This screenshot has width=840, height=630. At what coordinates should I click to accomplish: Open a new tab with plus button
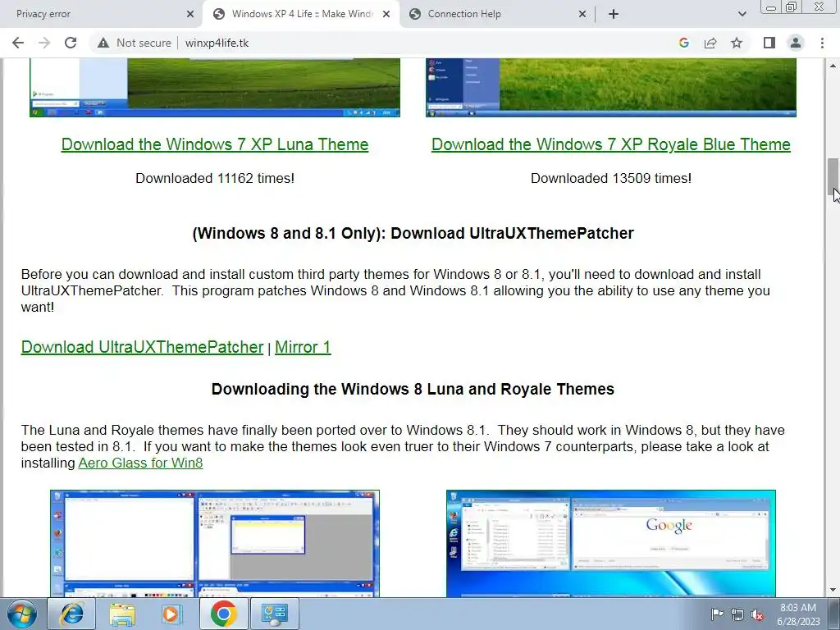[x=614, y=15]
